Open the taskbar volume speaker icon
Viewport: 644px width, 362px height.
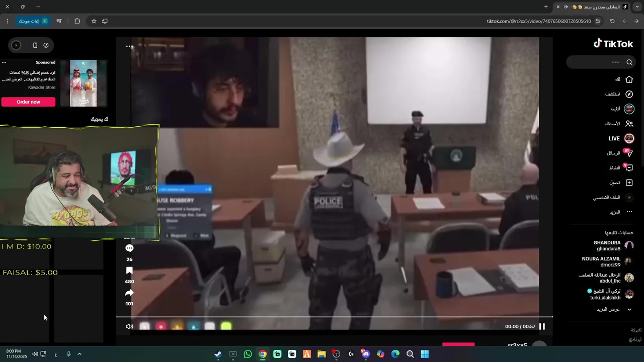tap(35, 354)
